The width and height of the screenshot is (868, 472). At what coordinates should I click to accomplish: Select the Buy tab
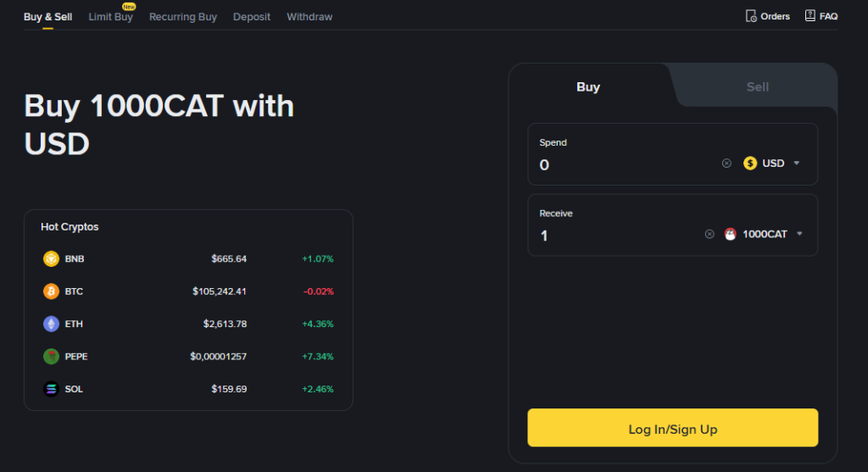pos(588,86)
